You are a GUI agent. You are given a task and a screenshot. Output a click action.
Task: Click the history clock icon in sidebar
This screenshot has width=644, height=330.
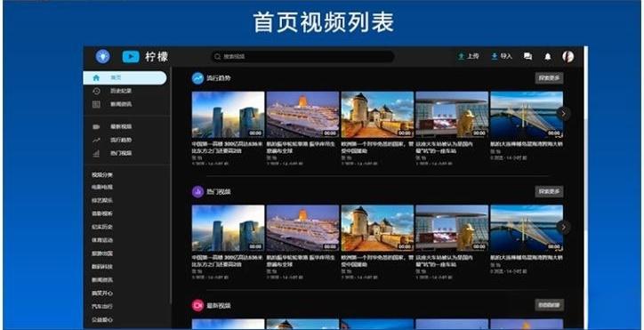tap(96, 91)
